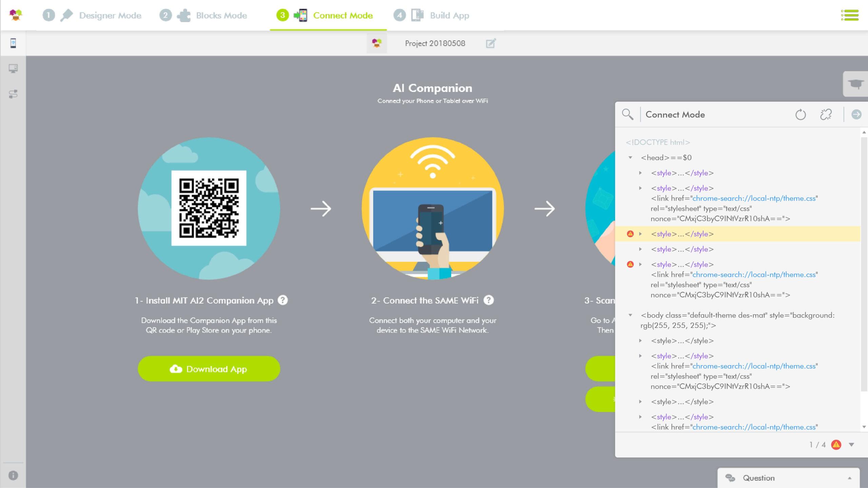Collapse the head element tree node
The height and width of the screenshot is (488, 868).
[630, 158]
